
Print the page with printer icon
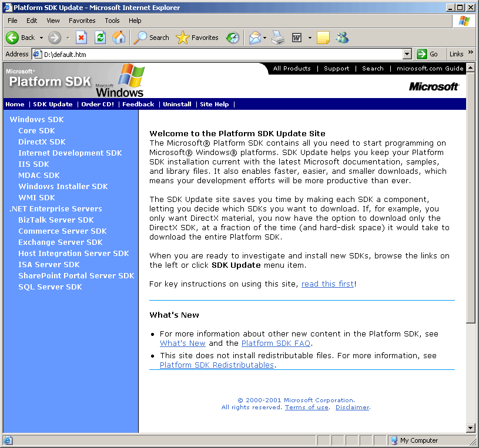coord(278,38)
